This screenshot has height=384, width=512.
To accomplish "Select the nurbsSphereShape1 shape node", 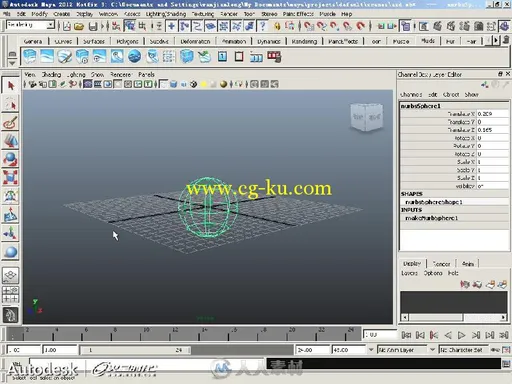I will pyautogui.click(x=434, y=202).
